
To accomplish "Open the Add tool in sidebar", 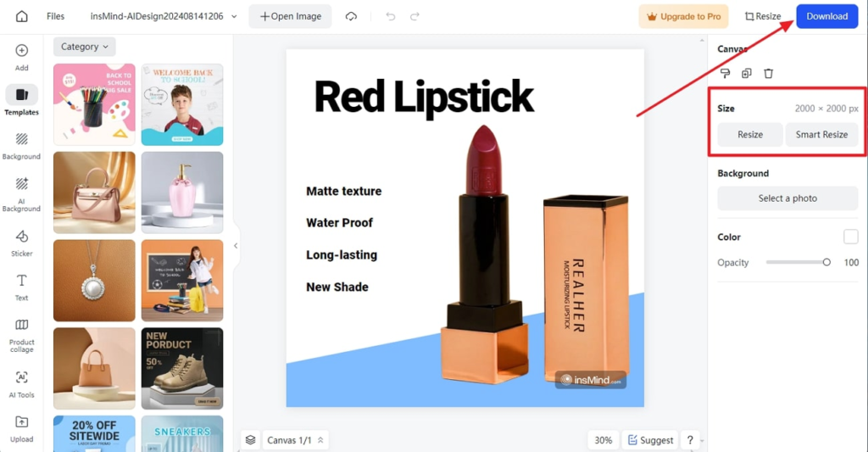I will coord(21,58).
